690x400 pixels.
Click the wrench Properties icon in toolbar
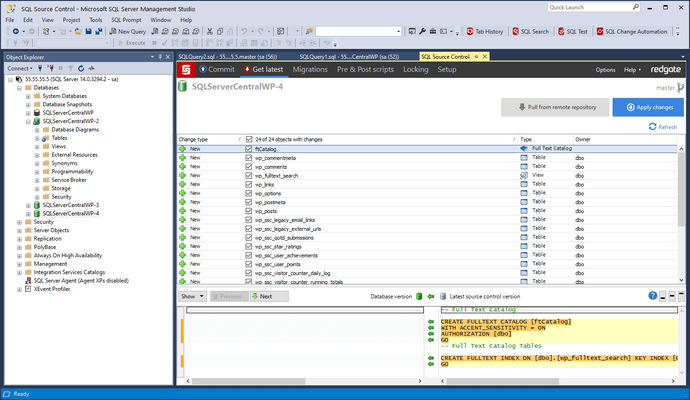click(422, 31)
